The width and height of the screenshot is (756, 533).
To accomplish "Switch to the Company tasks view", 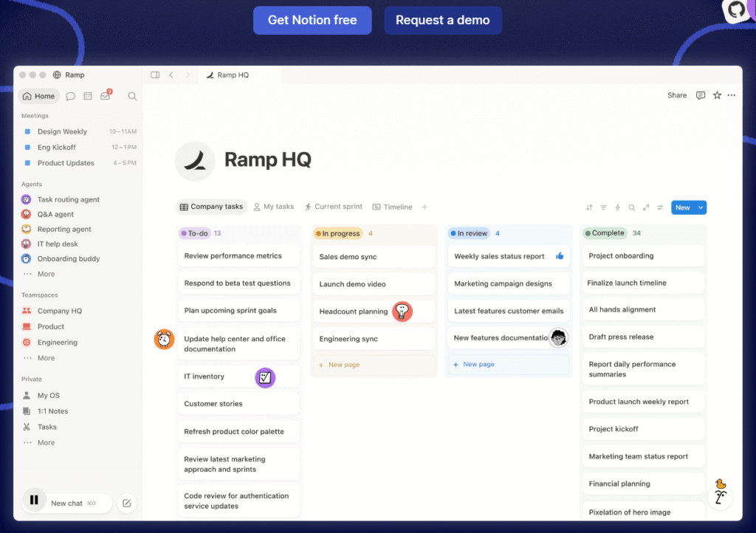I will [211, 207].
